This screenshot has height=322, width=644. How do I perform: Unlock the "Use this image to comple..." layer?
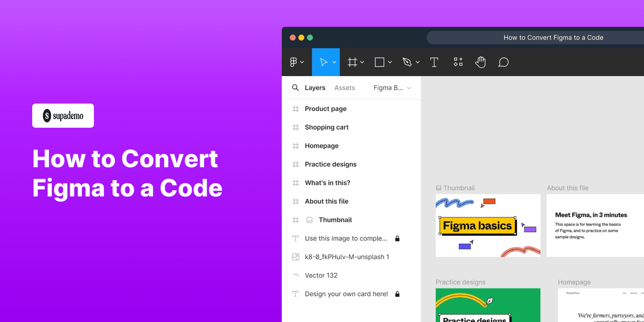click(x=397, y=238)
